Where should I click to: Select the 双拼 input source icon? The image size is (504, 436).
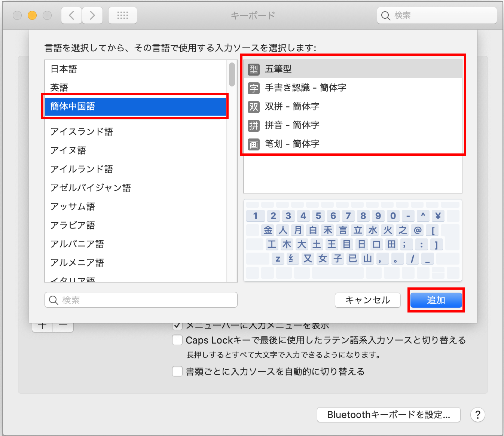(x=254, y=107)
